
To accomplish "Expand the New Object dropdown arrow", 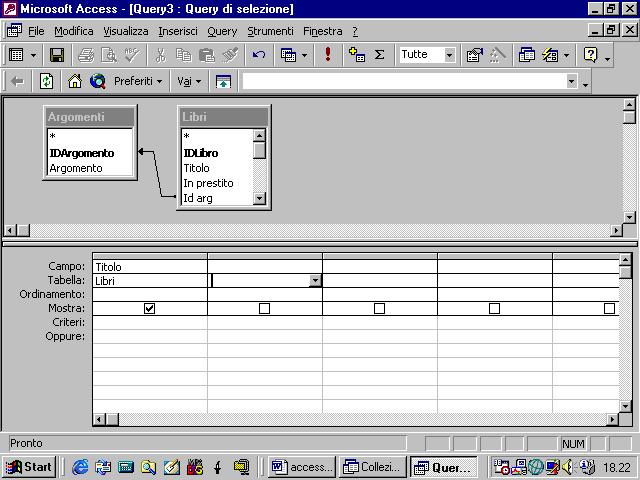I will 567,55.
